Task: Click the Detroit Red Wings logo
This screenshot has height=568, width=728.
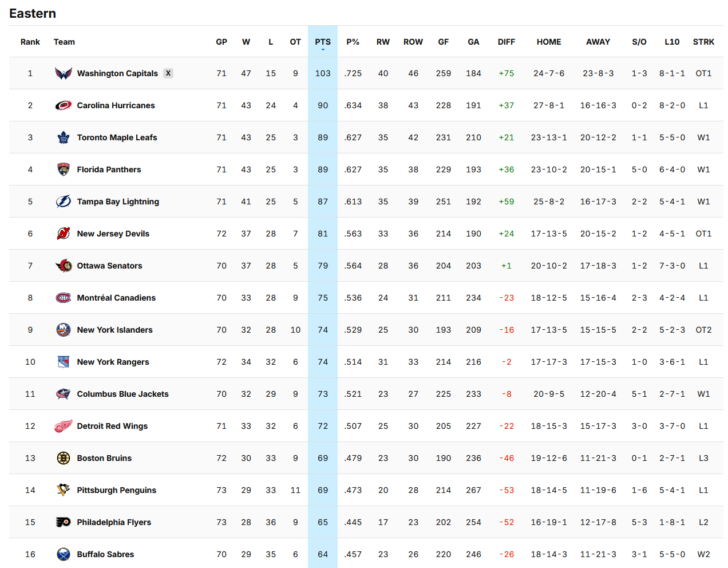Action: [x=64, y=426]
